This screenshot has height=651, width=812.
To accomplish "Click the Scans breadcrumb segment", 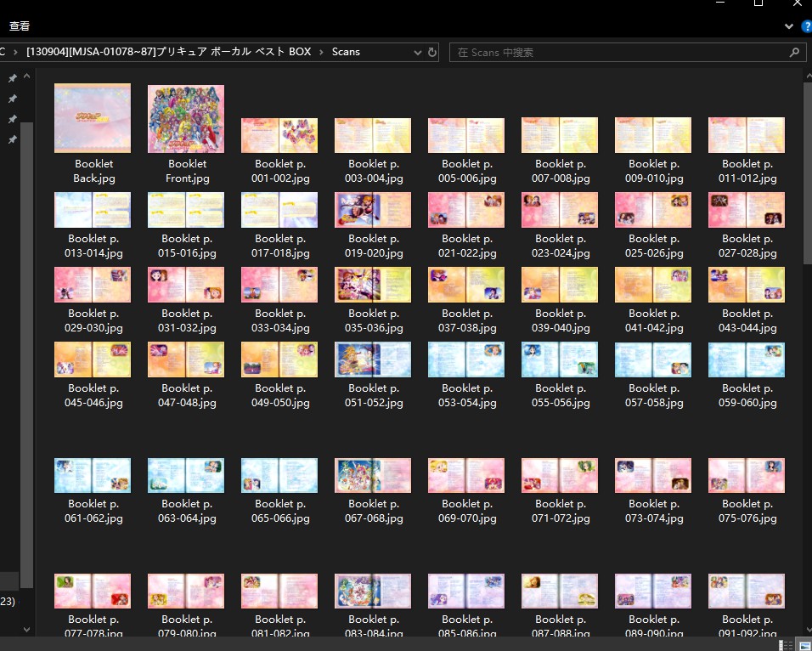I will tap(346, 52).
